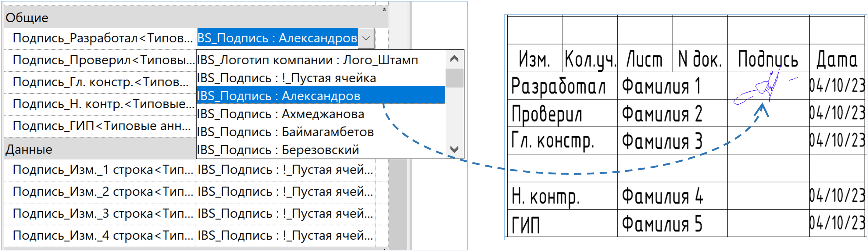Collapse the Данные group header

(100, 149)
